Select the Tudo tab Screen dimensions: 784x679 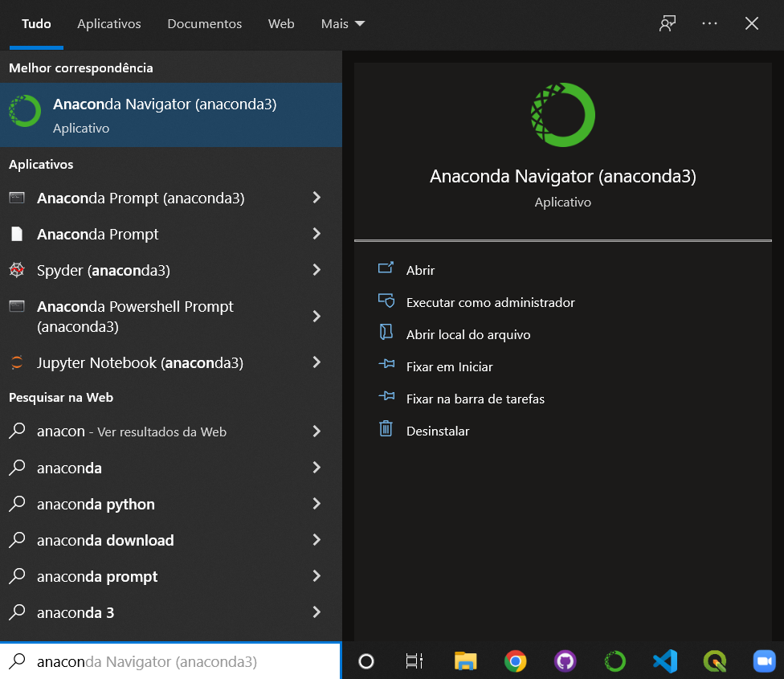(x=36, y=23)
